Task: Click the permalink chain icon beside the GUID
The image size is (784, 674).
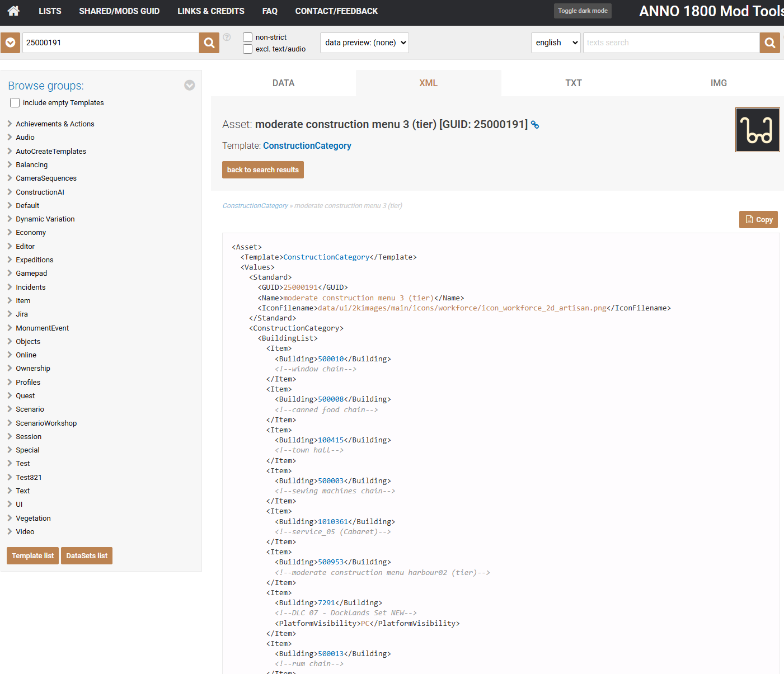Action: tap(535, 125)
